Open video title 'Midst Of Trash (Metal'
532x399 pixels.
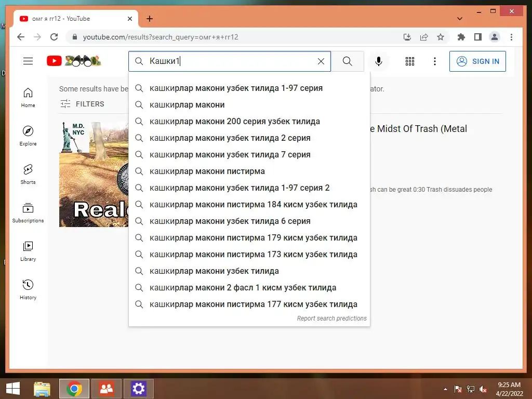(419, 129)
